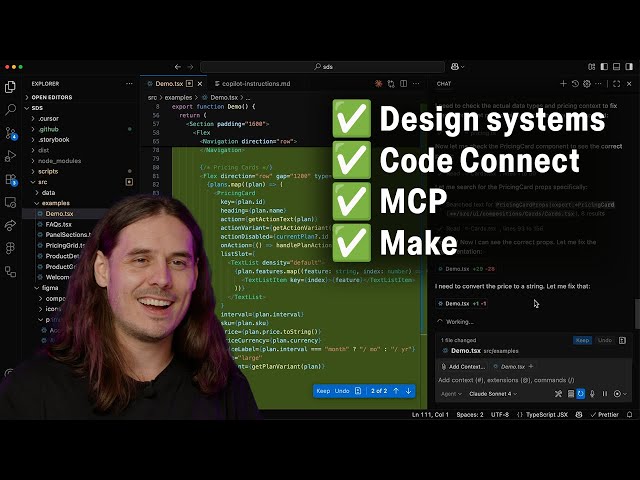
Task: Open the Agent mode dropdown
Action: point(451,394)
